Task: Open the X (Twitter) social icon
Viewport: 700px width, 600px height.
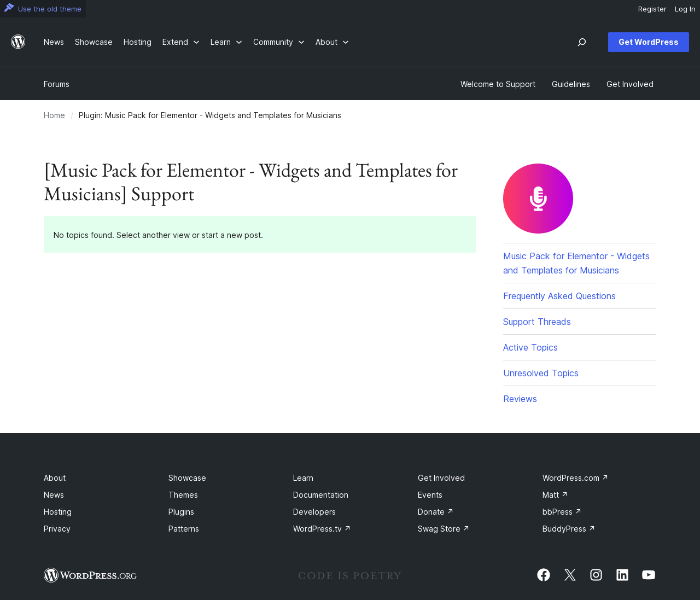Action: [570, 574]
